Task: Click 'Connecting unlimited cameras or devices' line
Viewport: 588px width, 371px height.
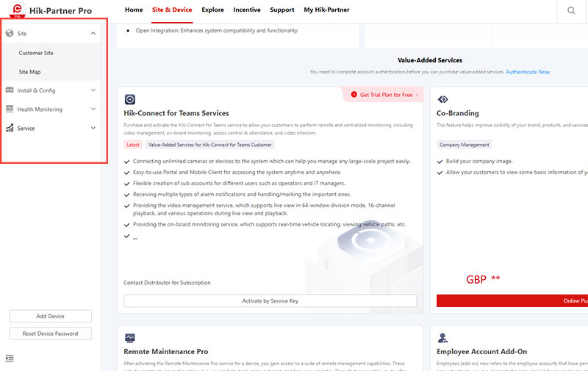Action: click(x=271, y=161)
